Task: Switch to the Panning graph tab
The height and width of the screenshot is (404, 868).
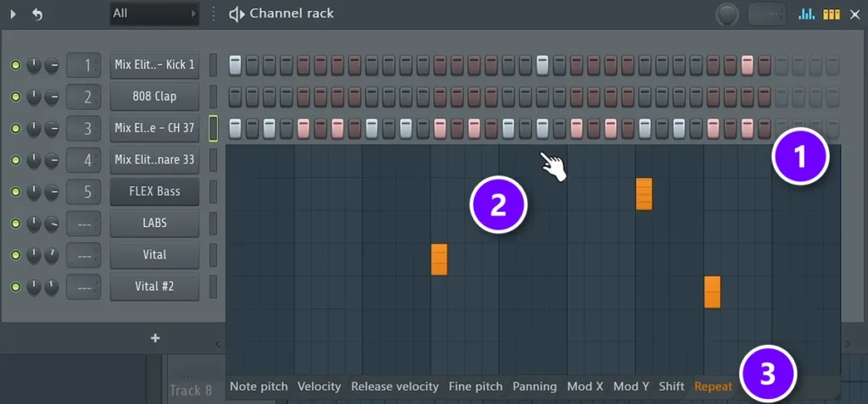Action: (x=535, y=387)
